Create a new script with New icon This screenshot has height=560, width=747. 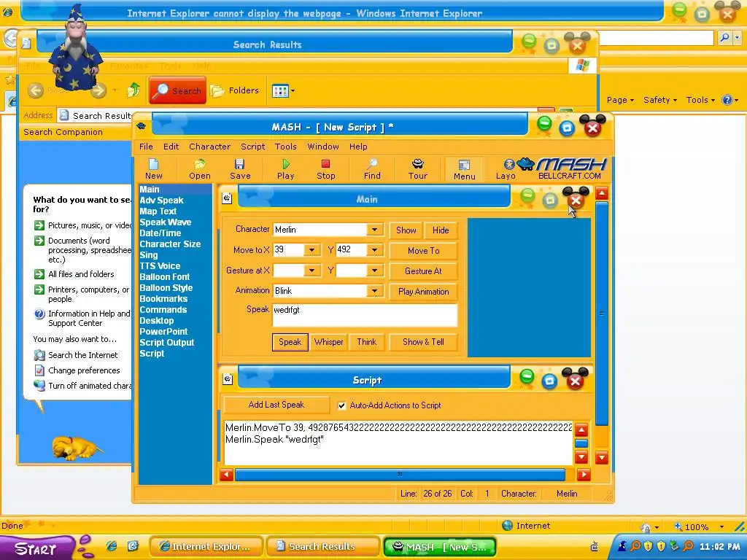(x=153, y=169)
